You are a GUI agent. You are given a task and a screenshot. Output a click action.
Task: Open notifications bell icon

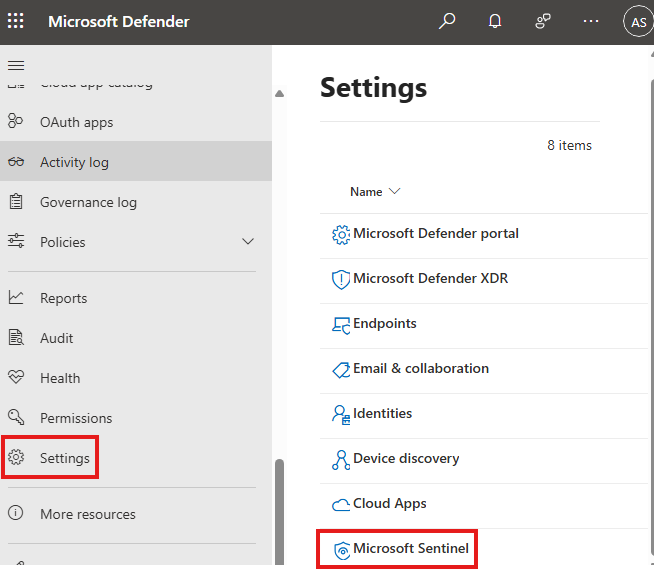pos(495,21)
